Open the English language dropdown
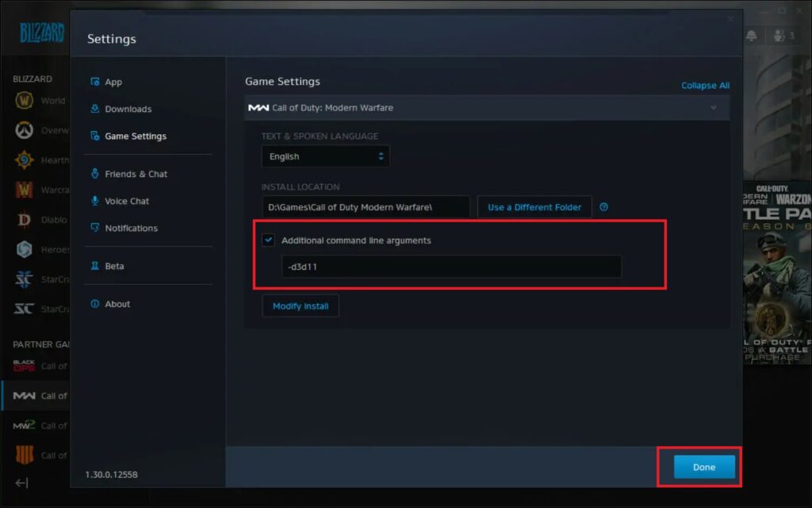The width and height of the screenshot is (812, 508). click(325, 156)
